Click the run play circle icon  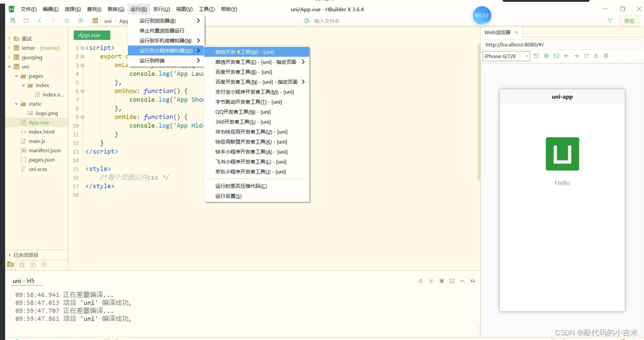pos(80,21)
